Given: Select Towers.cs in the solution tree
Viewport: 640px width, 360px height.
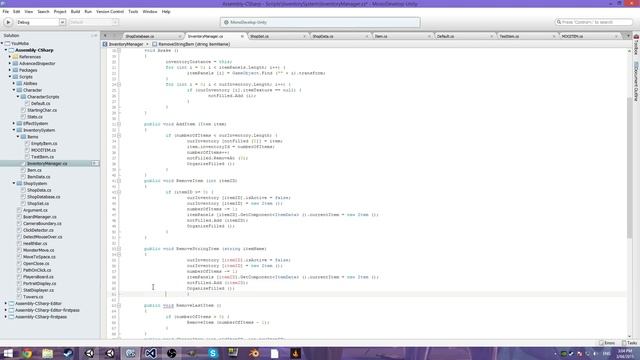Looking at the screenshot, I should 33,297.
